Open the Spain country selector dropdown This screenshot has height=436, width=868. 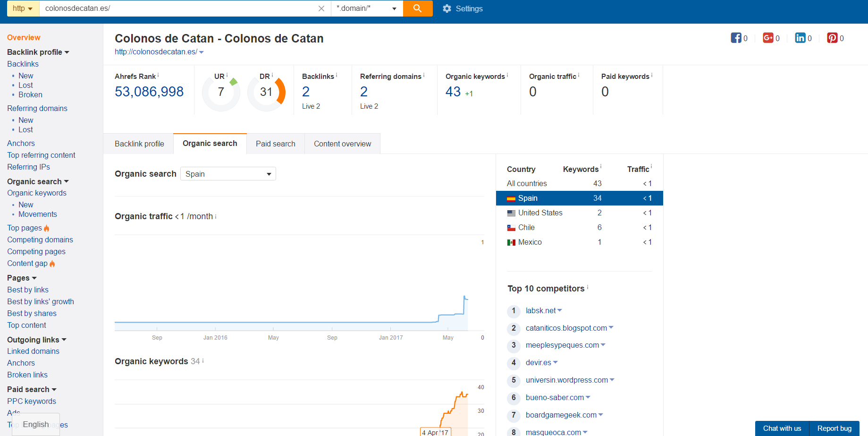tap(228, 174)
